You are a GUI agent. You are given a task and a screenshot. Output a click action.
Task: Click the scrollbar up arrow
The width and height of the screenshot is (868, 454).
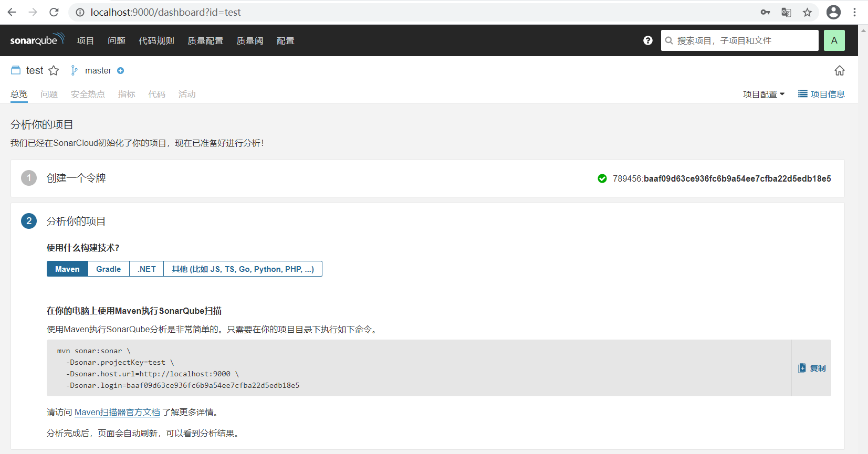coord(863,30)
